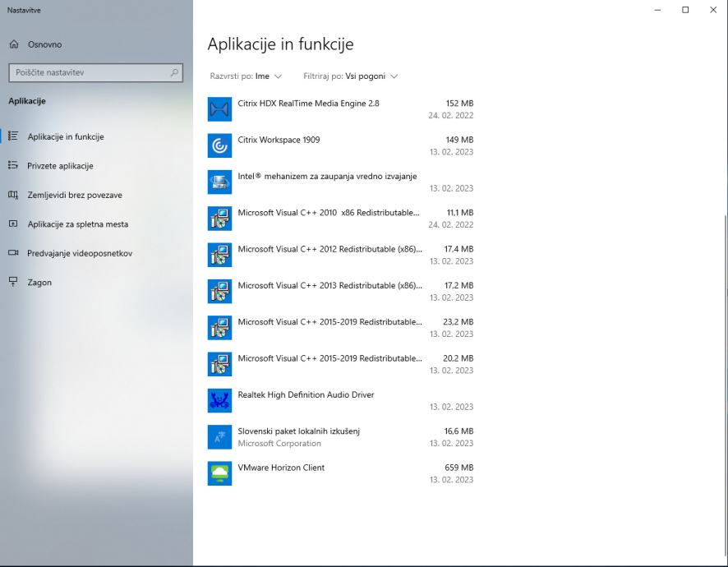Click the Visual C++ 2010 x86 installer icon
Screen dimensions: 728x567
(219, 219)
